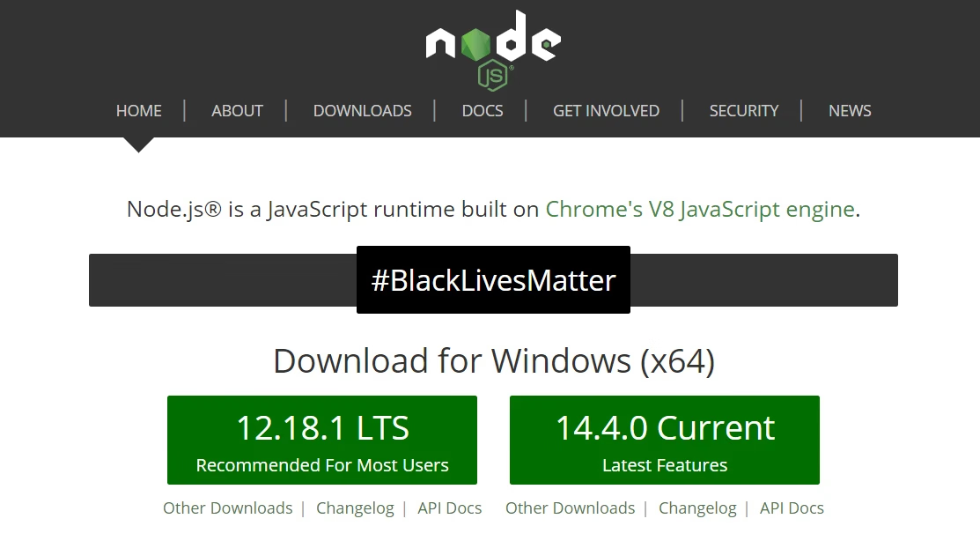This screenshot has height=541, width=980.
Task: Visit the NEWS section
Action: point(850,111)
